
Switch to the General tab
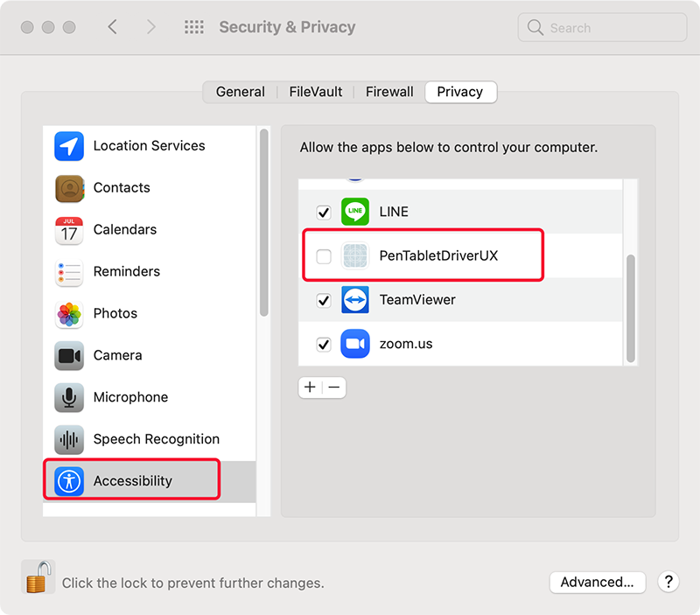(x=240, y=92)
